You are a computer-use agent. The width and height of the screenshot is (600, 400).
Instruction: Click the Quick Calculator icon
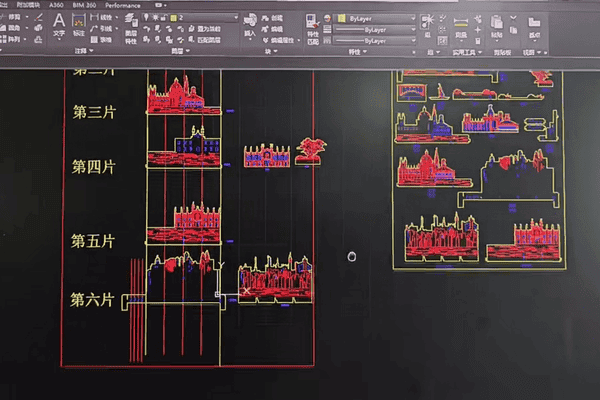[478, 40]
